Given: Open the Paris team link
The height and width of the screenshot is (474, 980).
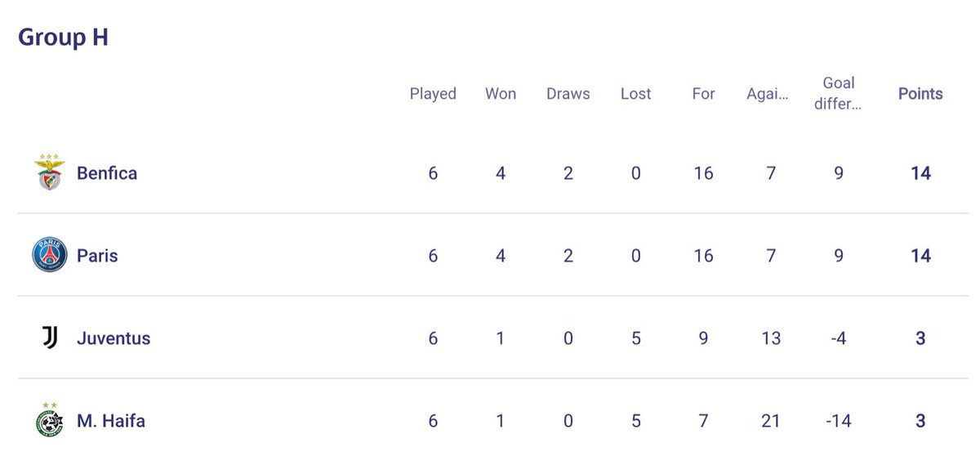Looking at the screenshot, I should pos(97,256).
